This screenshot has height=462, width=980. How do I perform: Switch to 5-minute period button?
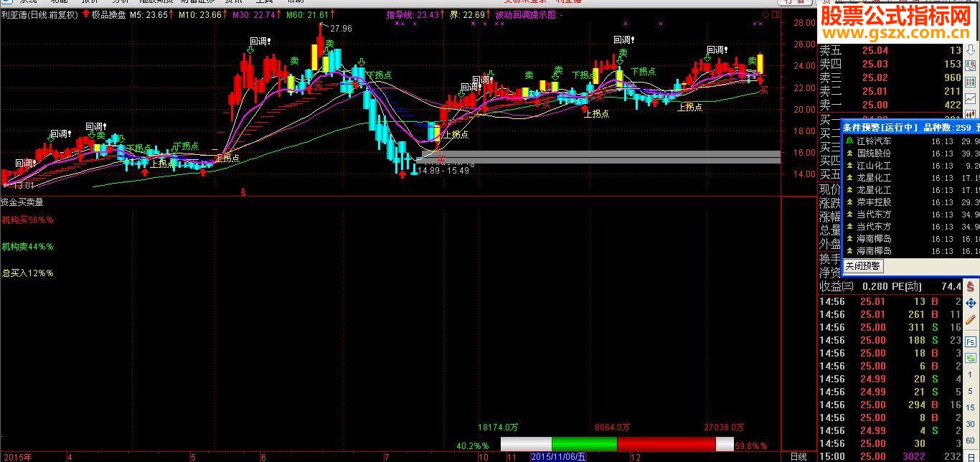click(x=970, y=391)
